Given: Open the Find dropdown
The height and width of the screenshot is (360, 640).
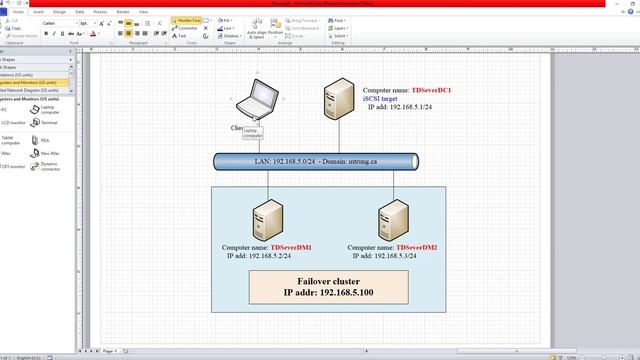Looking at the screenshot, I should [x=337, y=20].
